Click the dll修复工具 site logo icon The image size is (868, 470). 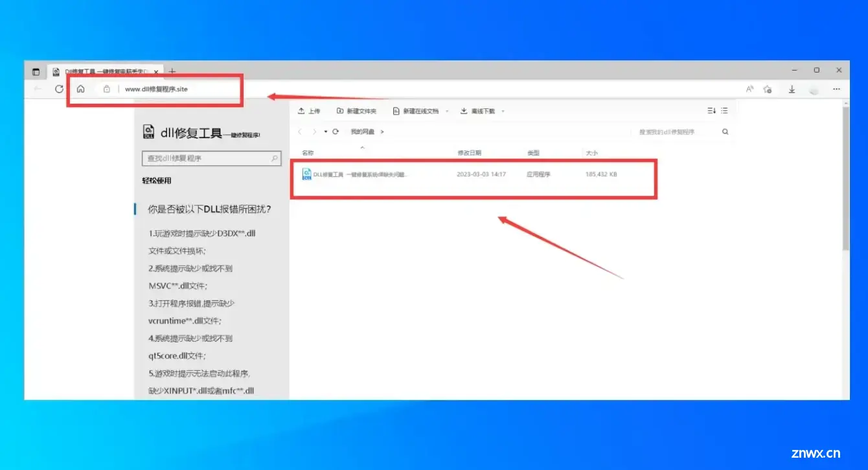tap(149, 132)
